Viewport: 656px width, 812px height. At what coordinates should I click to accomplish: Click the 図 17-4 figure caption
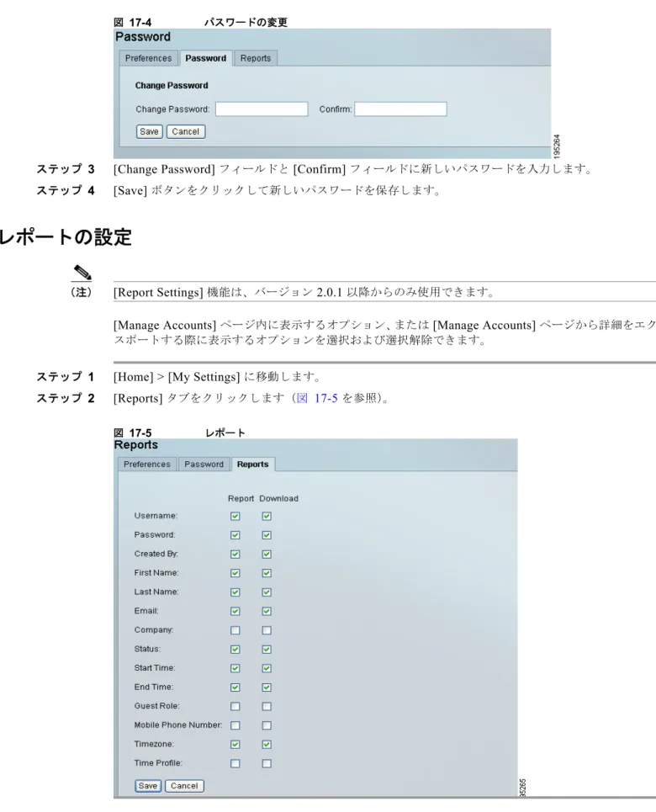[200, 22]
